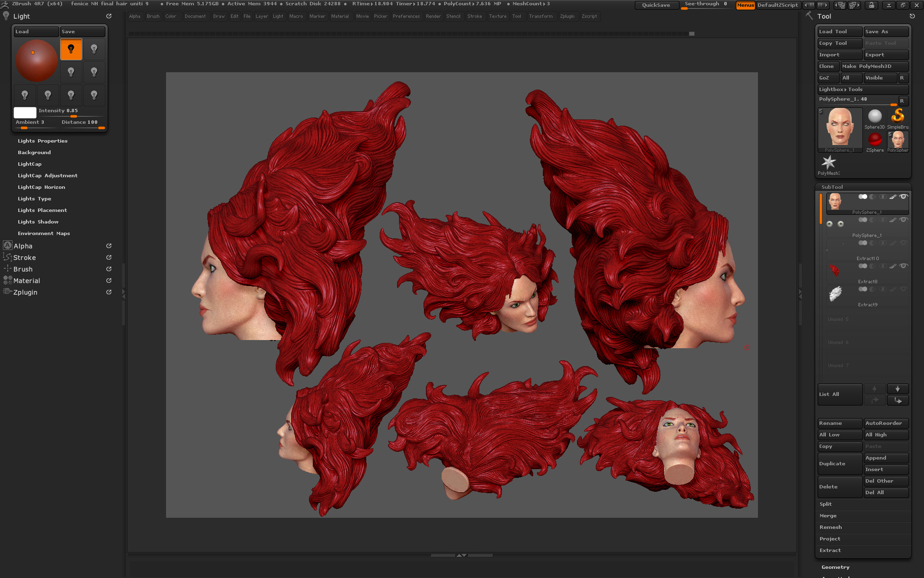The height and width of the screenshot is (578, 924).
Task: Click the Material palette icon
Action: pyautogui.click(x=8, y=280)
